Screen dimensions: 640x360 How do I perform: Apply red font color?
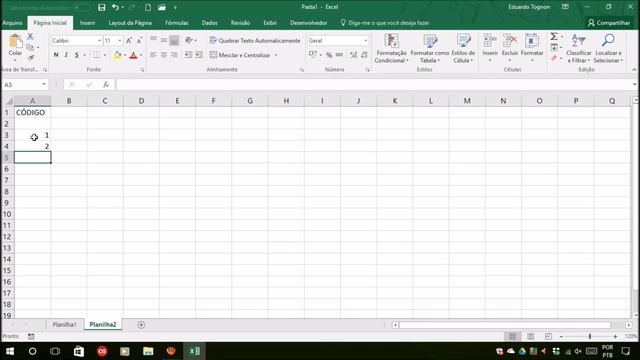click(133, 55)
